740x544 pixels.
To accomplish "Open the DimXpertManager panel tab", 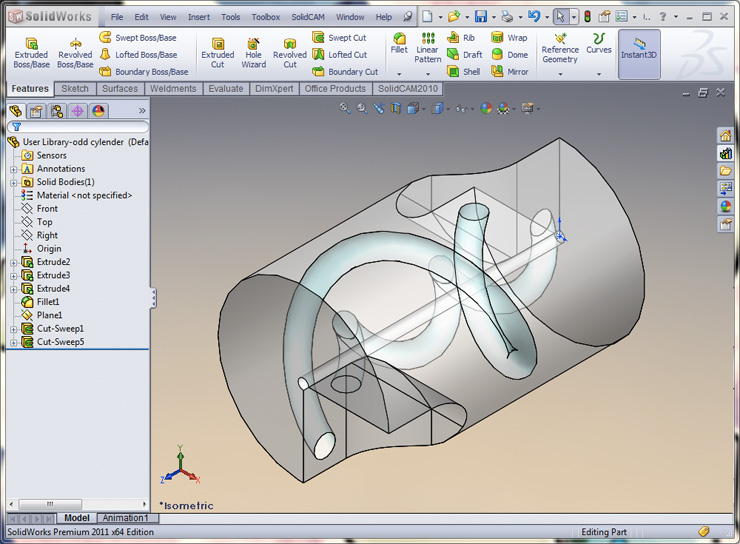I will tap(78, 111).
